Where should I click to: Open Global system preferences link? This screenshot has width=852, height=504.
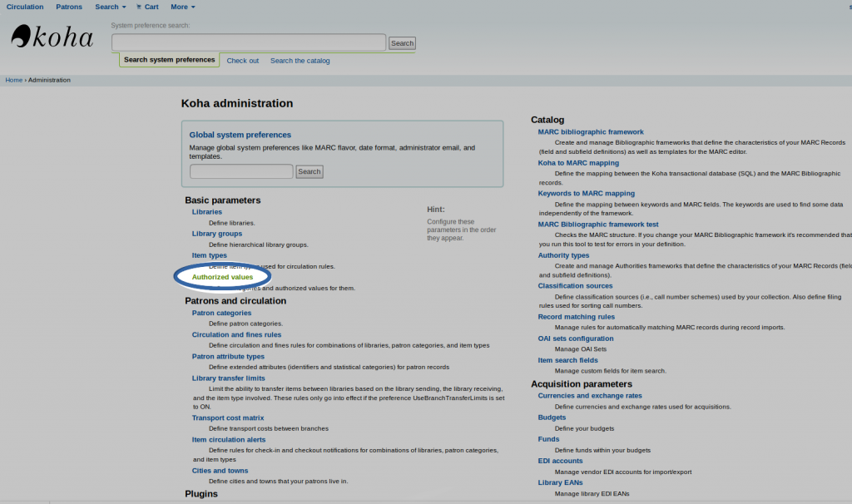[240, 135]
